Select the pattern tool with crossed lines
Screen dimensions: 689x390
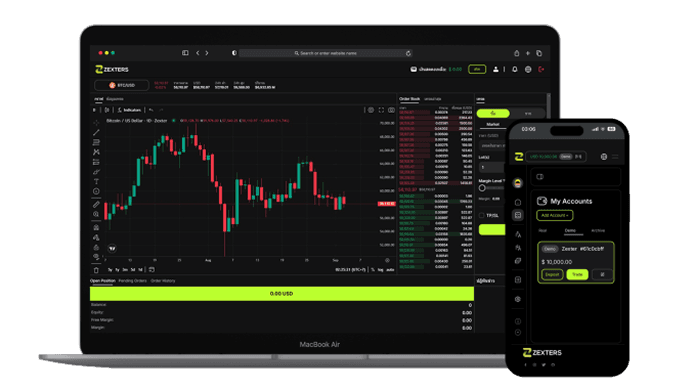pyautogui.click(x=96, y=152)
